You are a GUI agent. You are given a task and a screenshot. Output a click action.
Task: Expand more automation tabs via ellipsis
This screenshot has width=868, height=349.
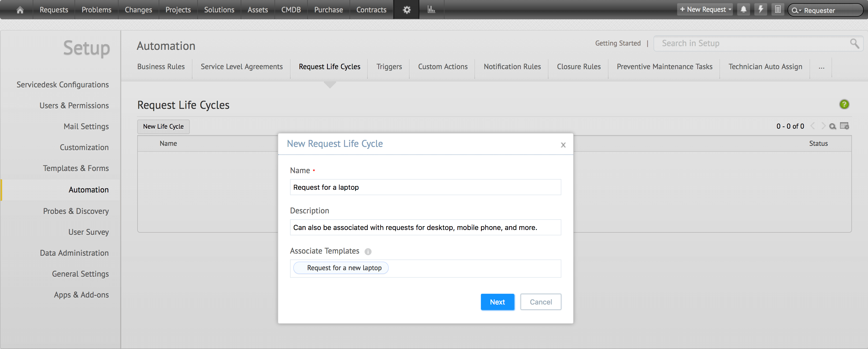click(822, 67)
